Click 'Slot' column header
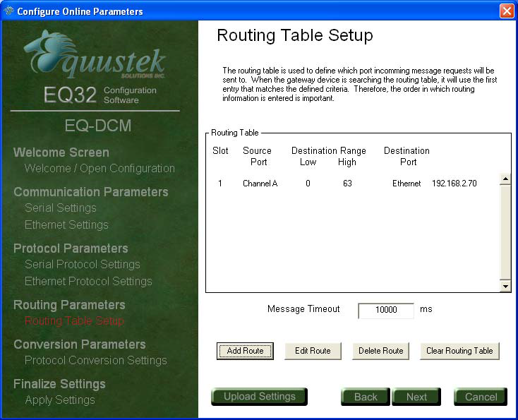The image size is (518, 420). [x=220, y=150]
